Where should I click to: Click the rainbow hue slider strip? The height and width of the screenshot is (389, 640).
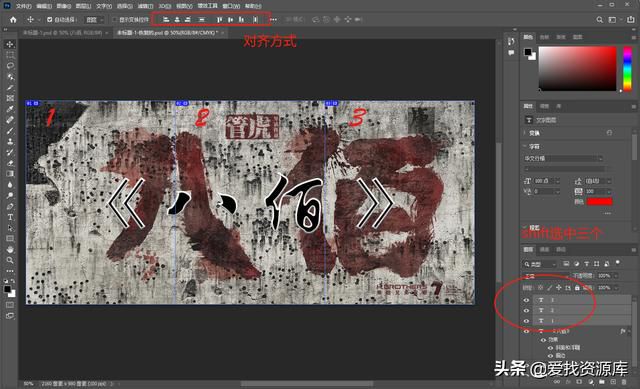tap(627, 69)
